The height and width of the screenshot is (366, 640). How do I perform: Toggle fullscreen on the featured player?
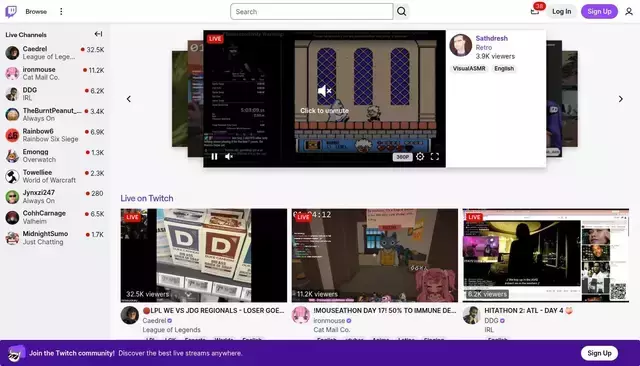[x=435, y=156]
